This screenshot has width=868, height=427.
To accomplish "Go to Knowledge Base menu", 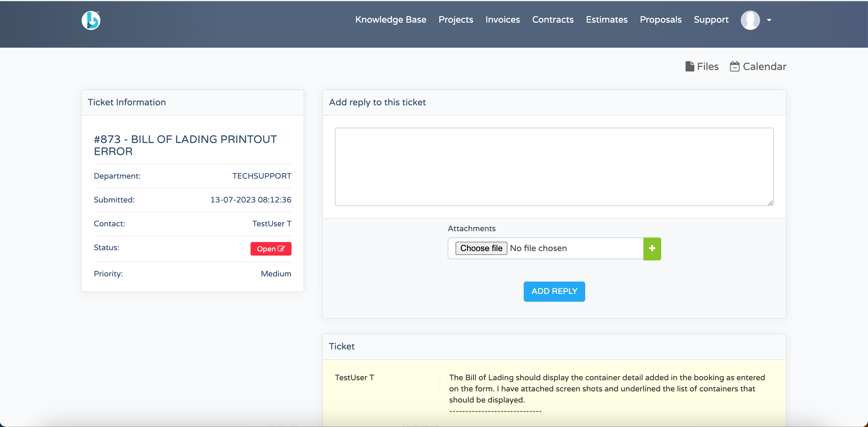I will pyautogui.click(x=390, y=20).
